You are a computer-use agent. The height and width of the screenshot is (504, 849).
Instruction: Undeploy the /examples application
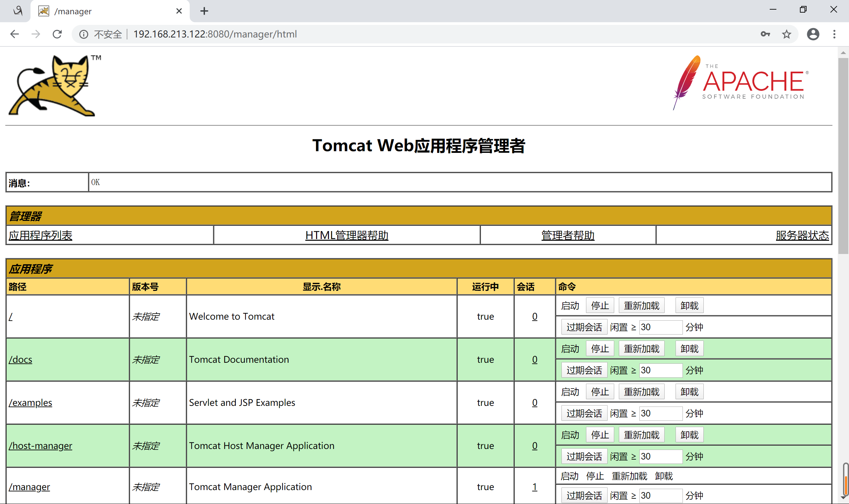(x=689, y=392)
